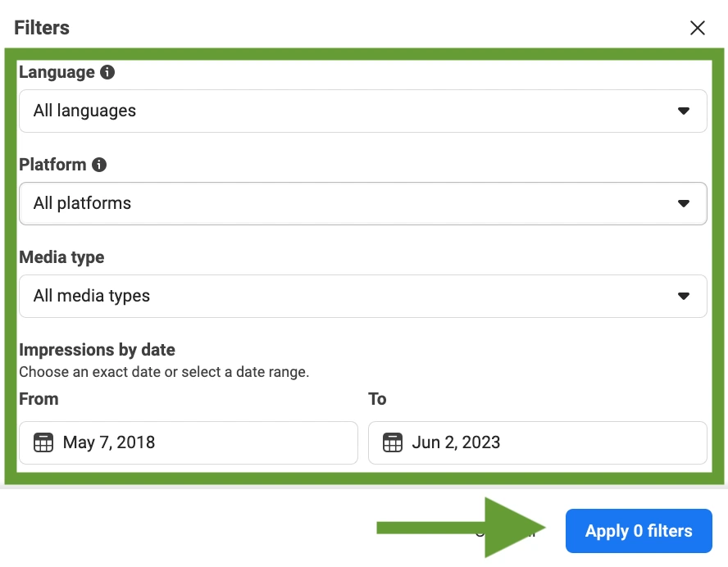The height and width of the screenshot is (567, 728).
Task: Click the calendar icon in the From field
Action: point(43,442)
